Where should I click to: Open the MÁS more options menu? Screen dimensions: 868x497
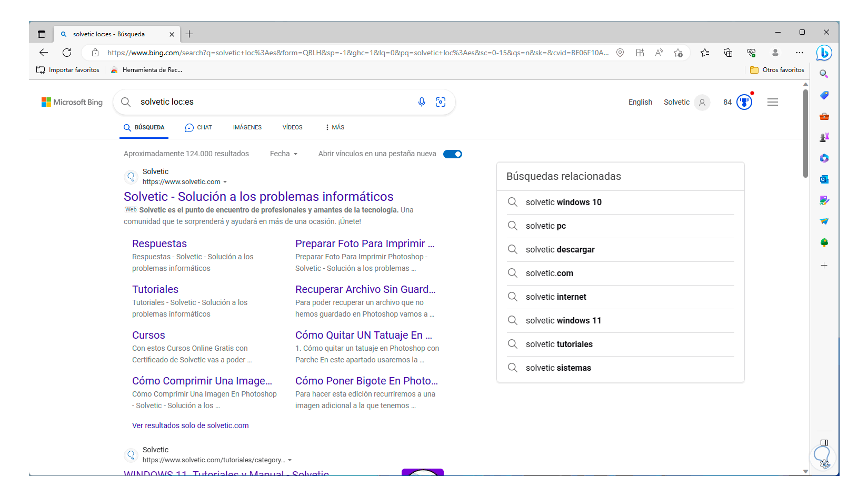tap(335, 127)
